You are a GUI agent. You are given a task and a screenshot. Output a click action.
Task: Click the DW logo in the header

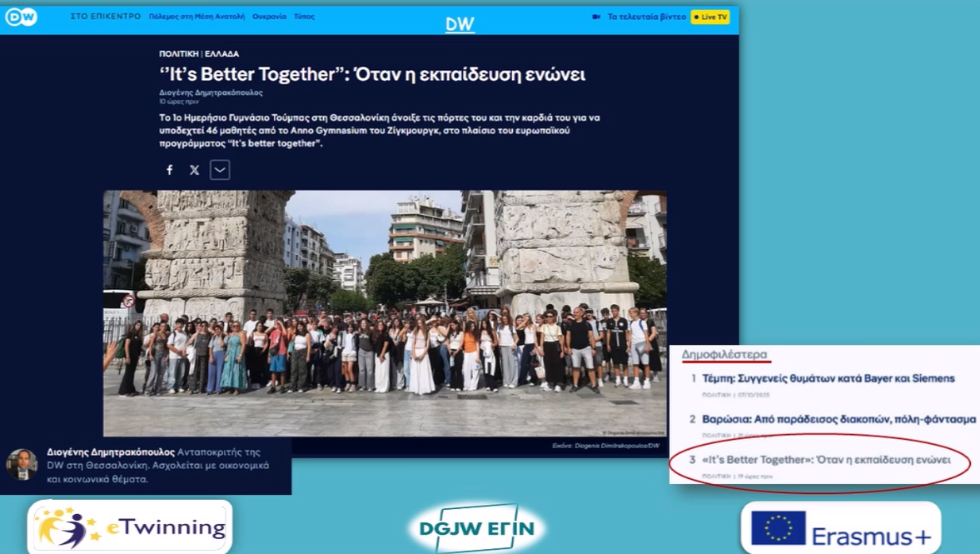[x=21, y=17]
